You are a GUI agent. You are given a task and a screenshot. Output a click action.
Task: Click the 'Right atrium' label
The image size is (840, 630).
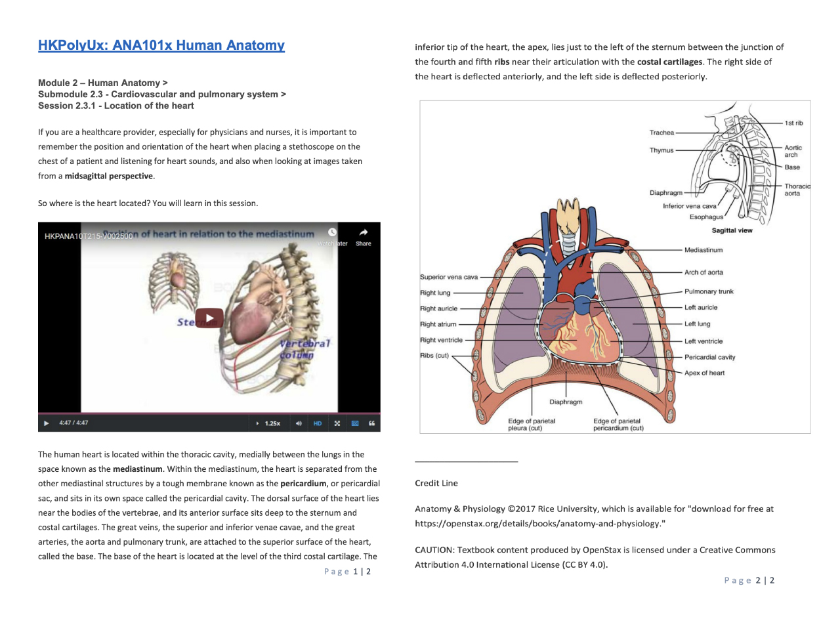[x=438, y=324]
